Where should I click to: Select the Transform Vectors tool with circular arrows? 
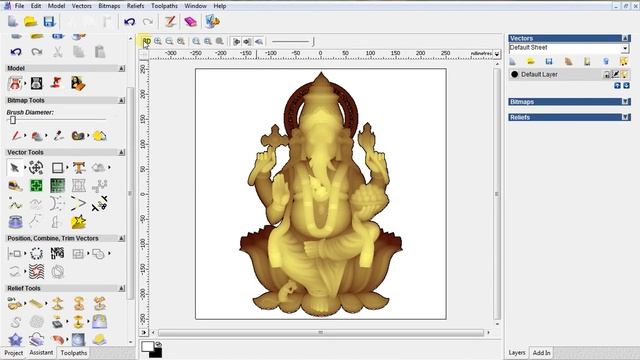pyautogui.click(x=36, y=168)
